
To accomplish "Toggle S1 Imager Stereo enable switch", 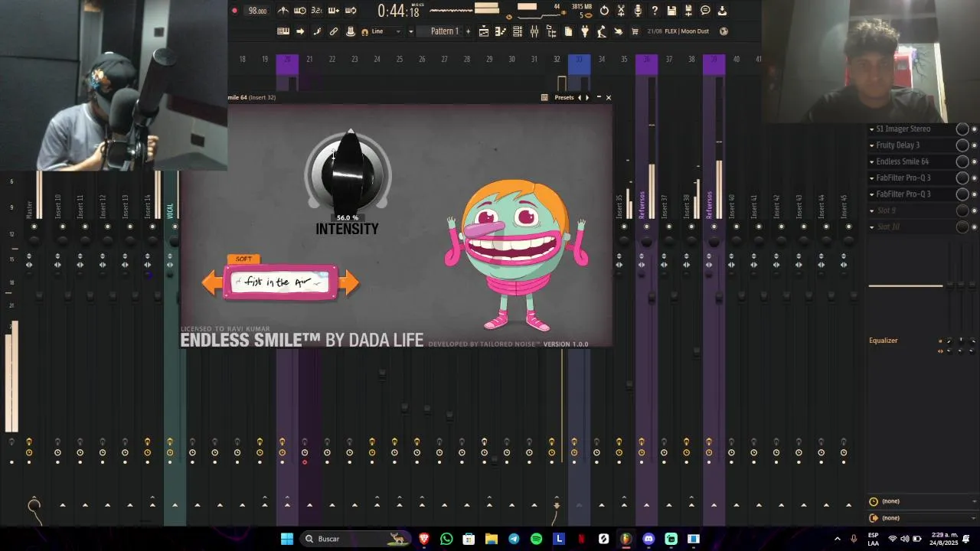I will (x=974, y=129).
